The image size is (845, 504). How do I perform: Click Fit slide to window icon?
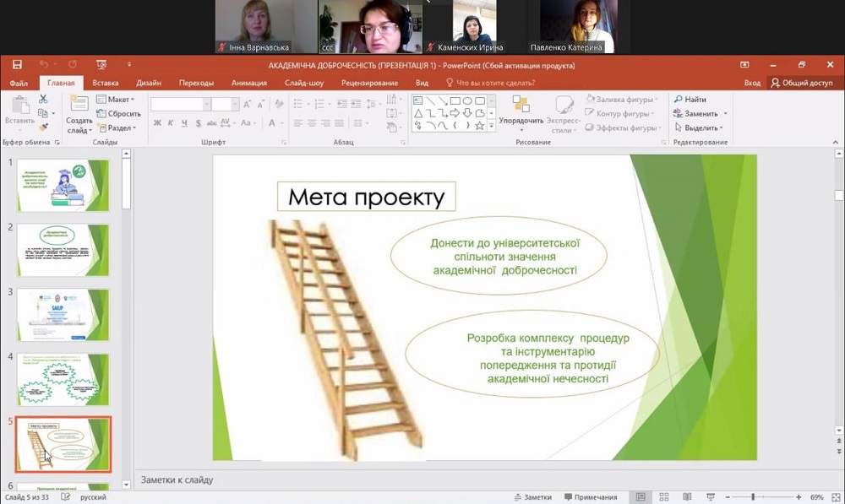click(836, 497)
